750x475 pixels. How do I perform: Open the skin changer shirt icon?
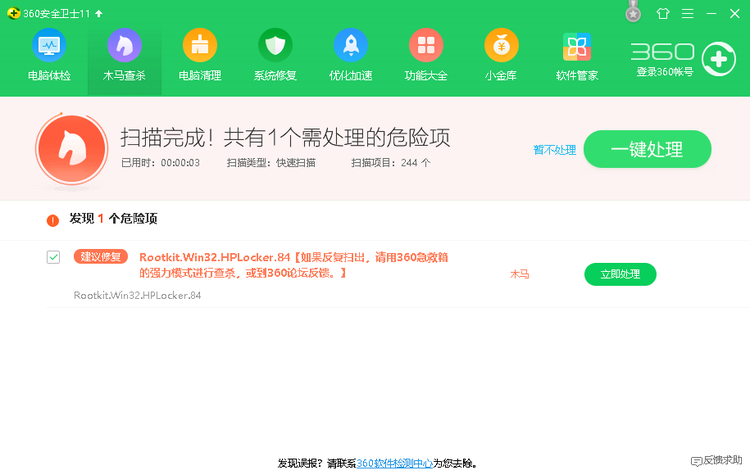pos(663,13)
